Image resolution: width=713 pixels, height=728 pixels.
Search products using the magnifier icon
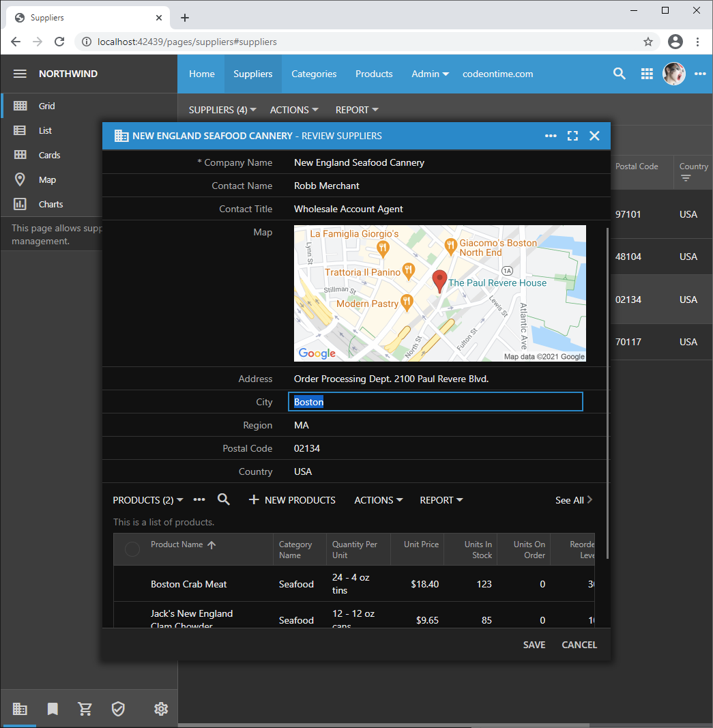click(223, 500)
